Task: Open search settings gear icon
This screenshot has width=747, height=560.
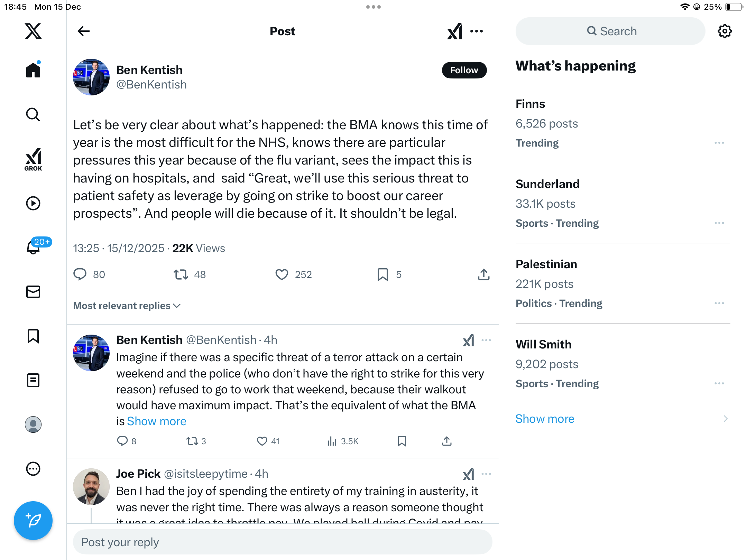Action: (x=725, y=31)
